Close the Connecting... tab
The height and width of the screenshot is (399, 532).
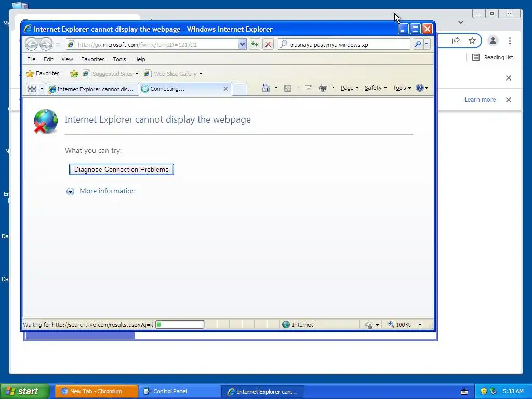[225, 89]
